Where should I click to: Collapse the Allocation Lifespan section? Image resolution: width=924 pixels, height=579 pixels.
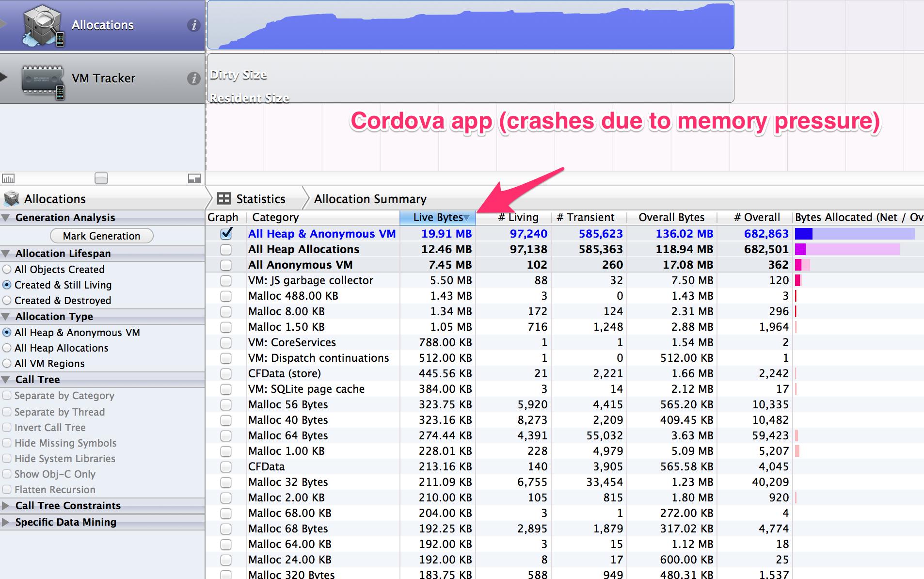coord(5,254)
